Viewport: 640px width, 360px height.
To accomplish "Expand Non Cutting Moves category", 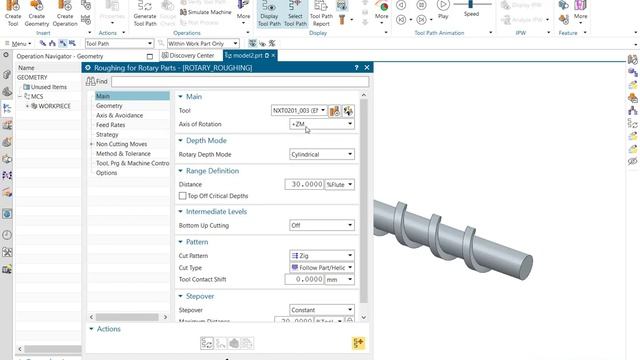I will coord(91,144).
